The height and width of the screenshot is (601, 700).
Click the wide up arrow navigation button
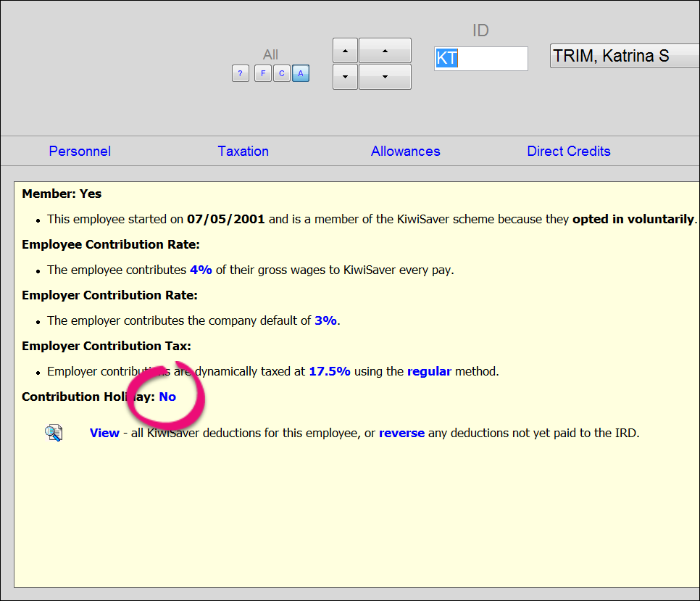385,51
